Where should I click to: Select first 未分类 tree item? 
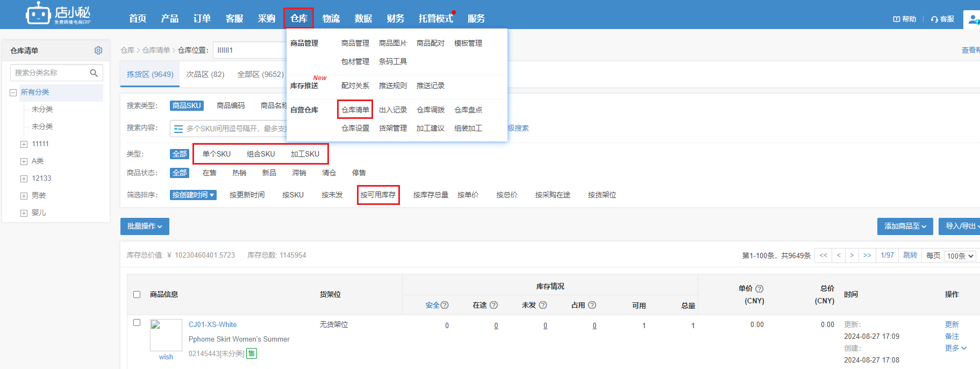42,109
